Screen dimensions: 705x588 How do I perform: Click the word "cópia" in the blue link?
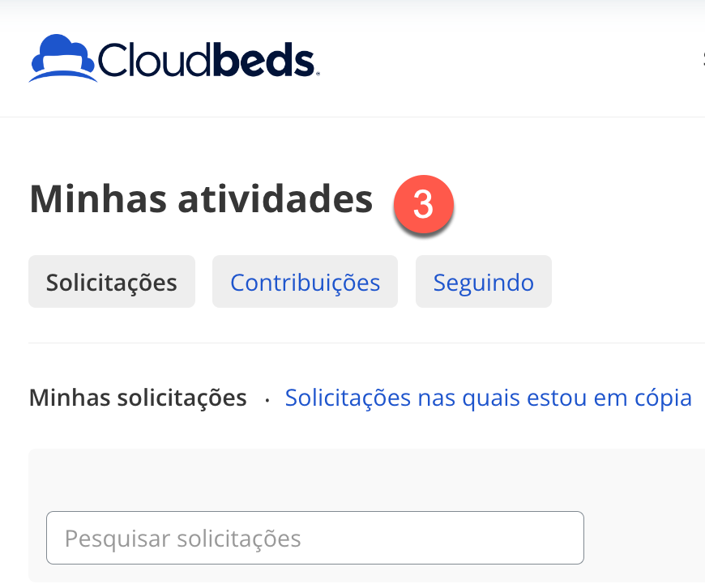[x=663, y=398]
